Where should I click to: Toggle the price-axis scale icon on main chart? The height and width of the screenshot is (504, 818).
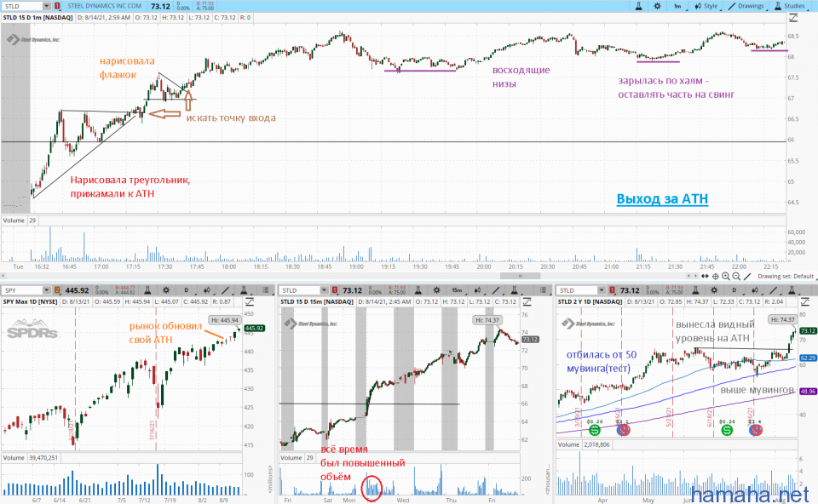tap(793, 18)
